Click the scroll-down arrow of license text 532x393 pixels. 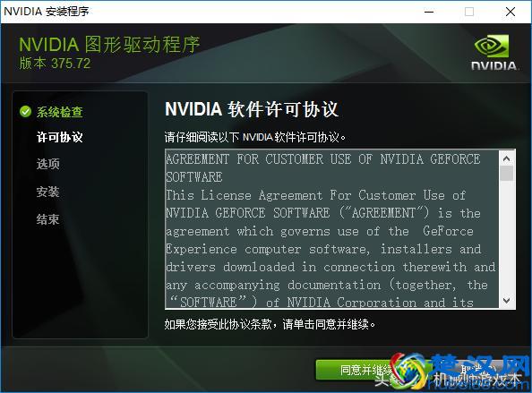point(507,300)
